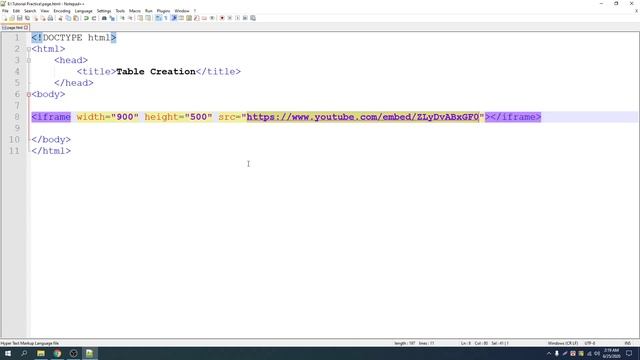Image resolution: width=640 pixels, height=360 pixels.
Task: Open the Edit menu
Action: [x=16, y=11]
